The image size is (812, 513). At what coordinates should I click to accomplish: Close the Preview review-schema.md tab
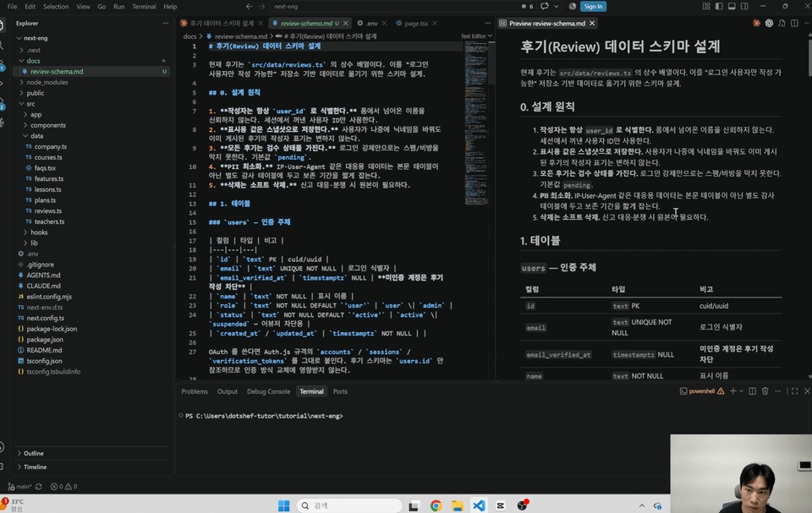click(x=592, y=24)
